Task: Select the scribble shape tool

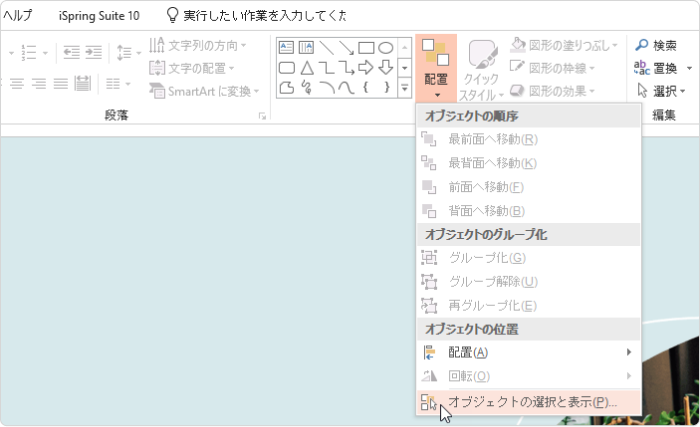Action: (x=307, y=88)
